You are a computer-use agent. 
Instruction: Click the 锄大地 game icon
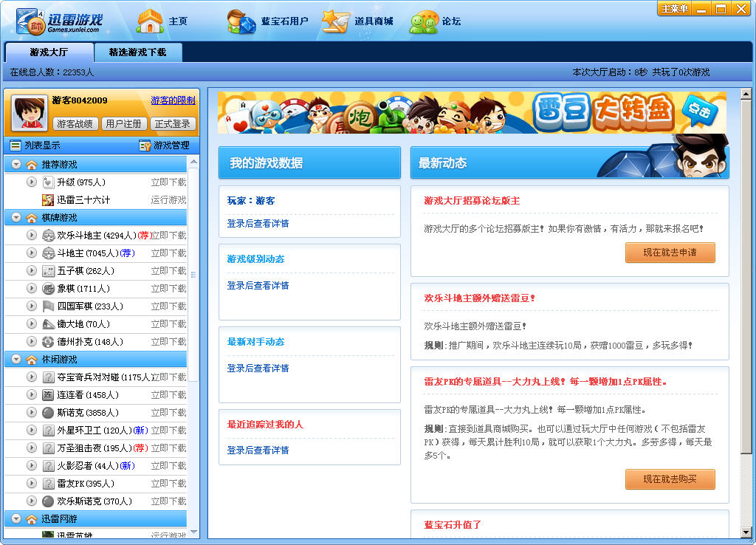pyautogui.click(x=48, y=324)
